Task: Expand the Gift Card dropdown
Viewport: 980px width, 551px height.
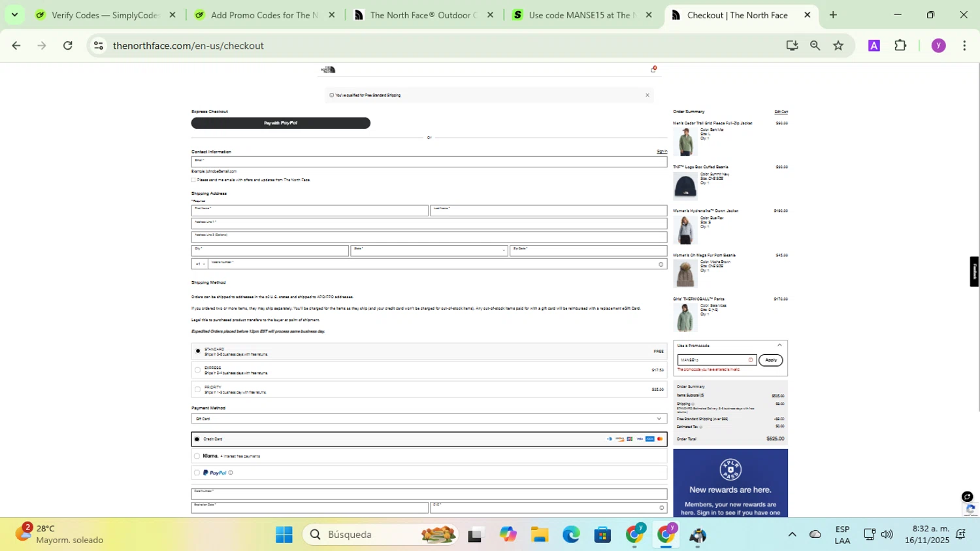Action: (x=429, y=419)
